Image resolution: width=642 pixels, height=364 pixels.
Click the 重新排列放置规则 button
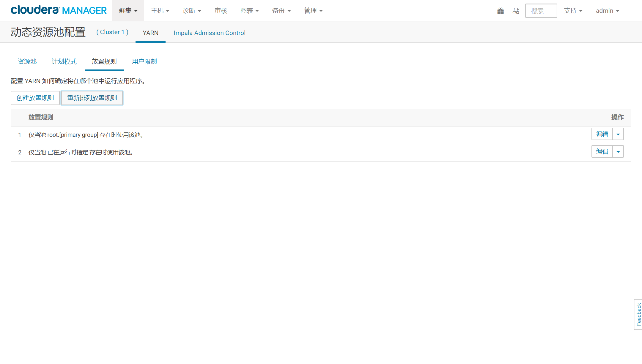pos(92,98)
